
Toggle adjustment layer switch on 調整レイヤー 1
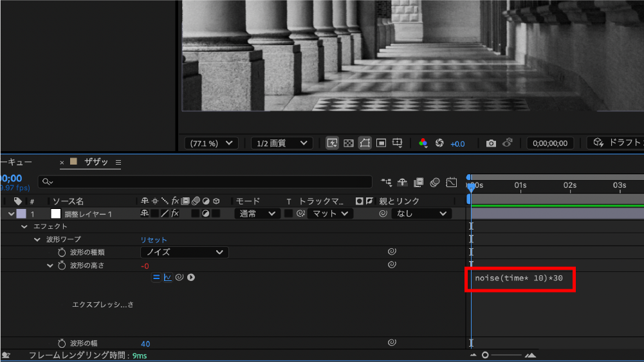point(205,213)
